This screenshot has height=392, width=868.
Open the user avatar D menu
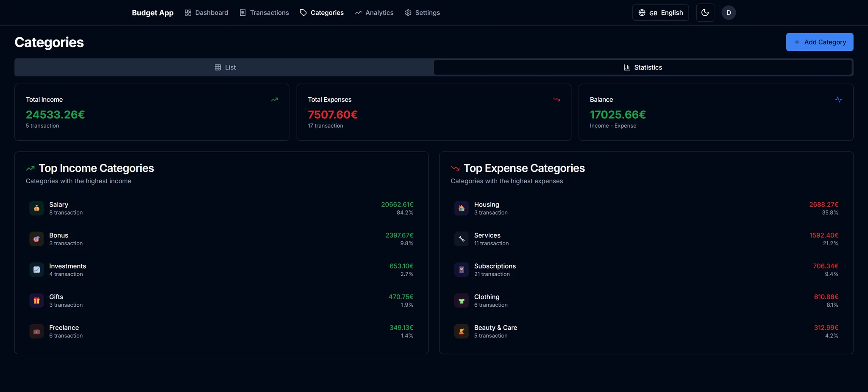[x=729, y=13]
